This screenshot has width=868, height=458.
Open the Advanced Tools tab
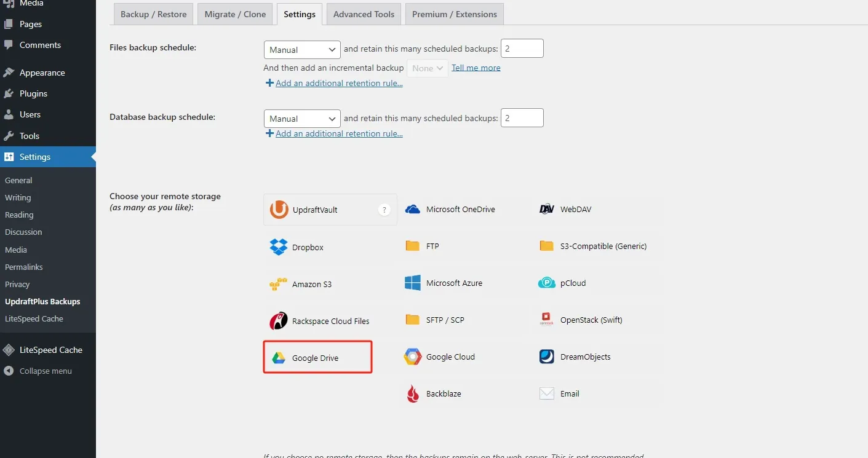point(364,14)
